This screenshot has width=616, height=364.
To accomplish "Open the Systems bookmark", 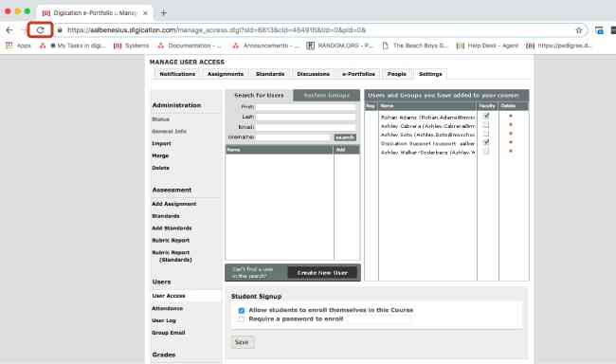I will (x=132, y=45).
